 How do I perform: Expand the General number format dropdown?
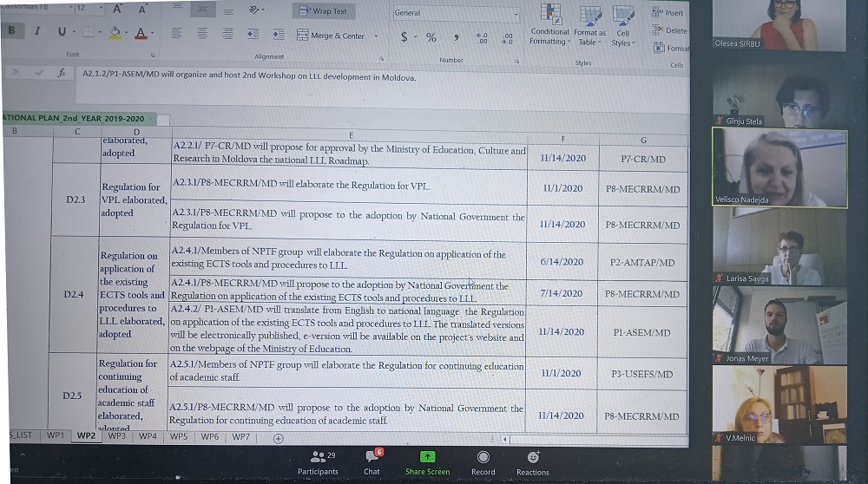tap(516, 14)
